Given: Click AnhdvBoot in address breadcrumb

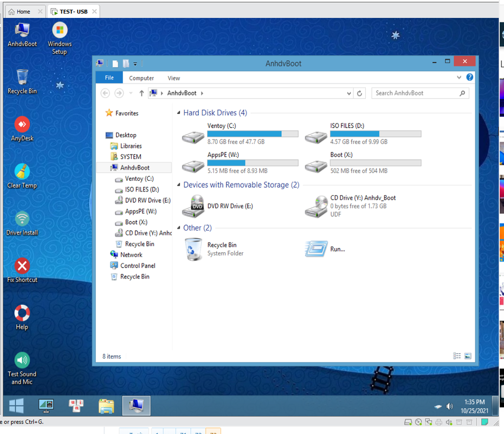Looking at the screenshot, I should pos(182,93).
